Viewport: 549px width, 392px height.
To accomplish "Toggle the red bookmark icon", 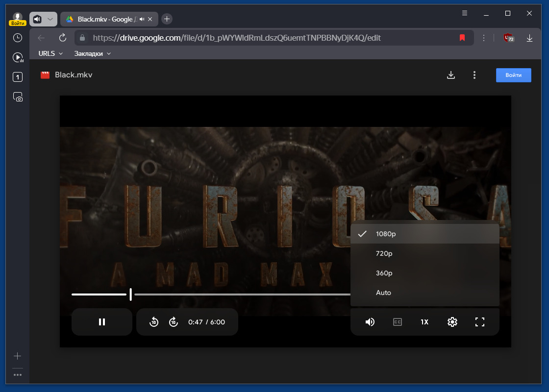I will coord(462,38).
